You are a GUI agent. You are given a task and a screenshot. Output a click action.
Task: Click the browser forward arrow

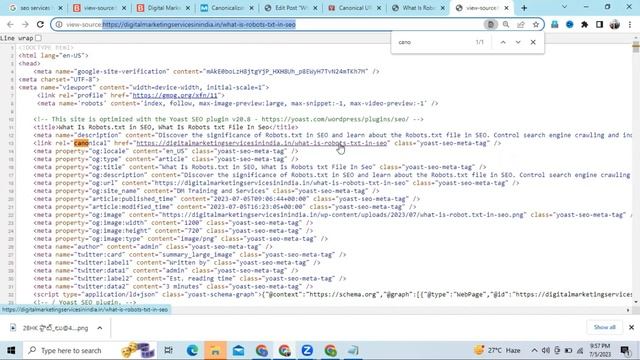tap(25, 24)
